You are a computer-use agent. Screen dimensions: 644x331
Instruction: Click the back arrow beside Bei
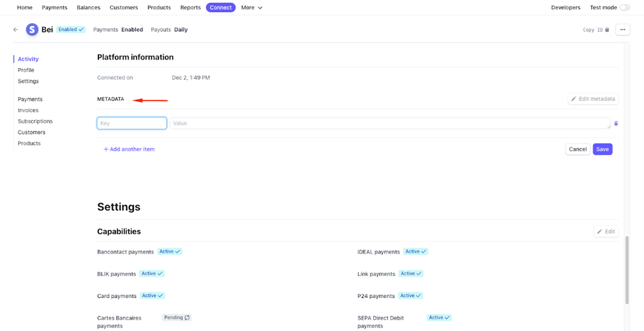pos(16,30)
